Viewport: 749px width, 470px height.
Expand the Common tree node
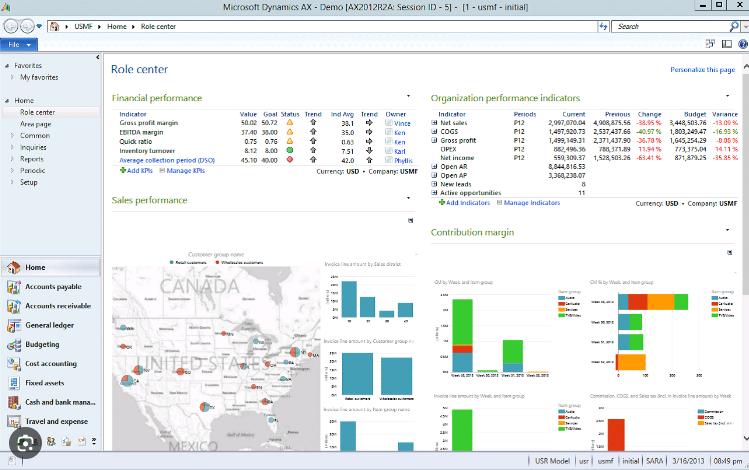pos(12,136)
